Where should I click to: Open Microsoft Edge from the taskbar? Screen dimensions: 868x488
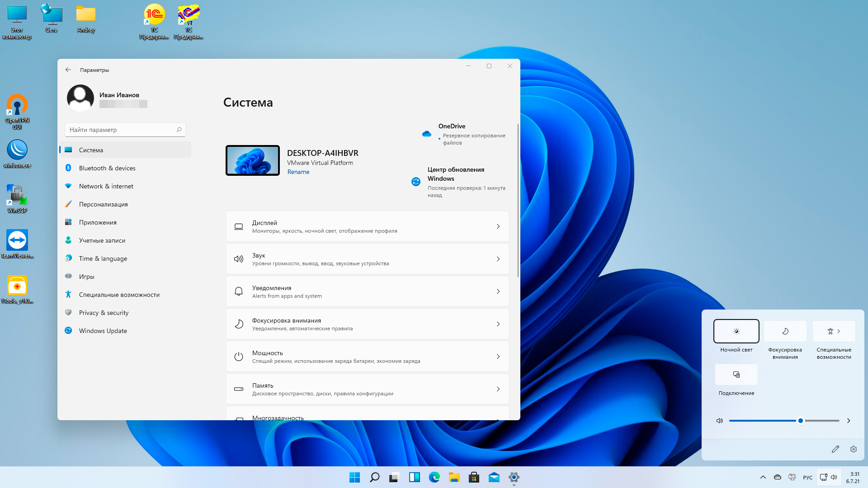(434, 477)
